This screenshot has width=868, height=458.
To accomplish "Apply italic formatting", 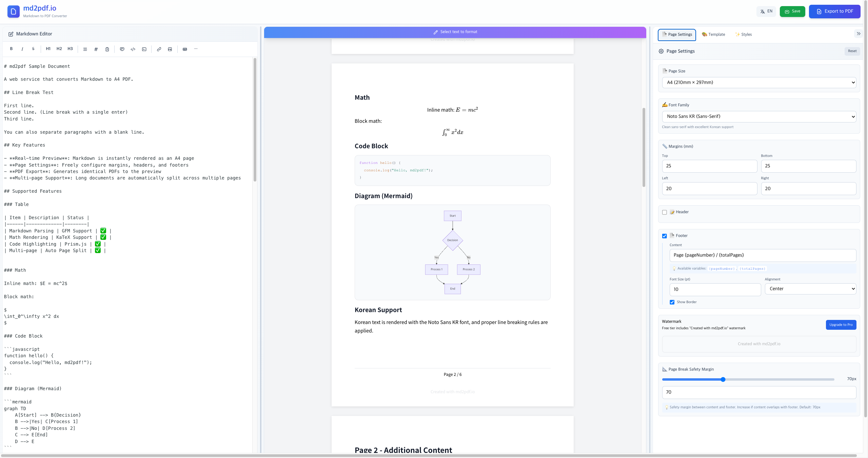I will click(22, 49).
